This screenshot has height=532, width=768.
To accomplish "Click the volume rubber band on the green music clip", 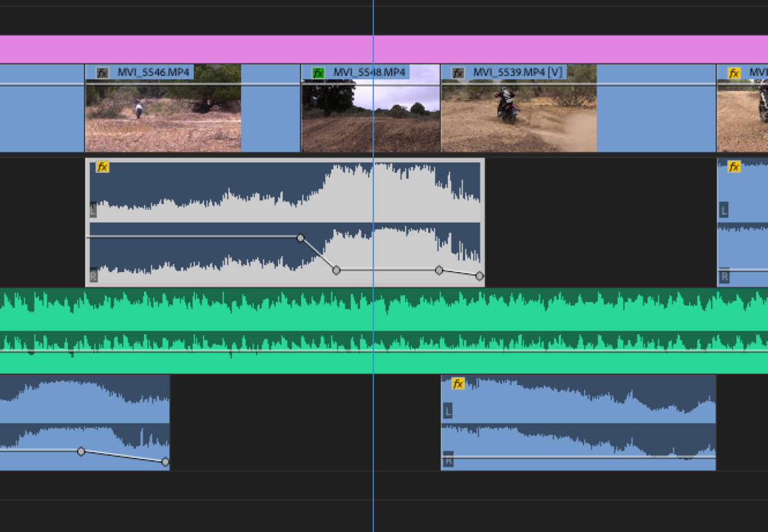I will (384, 350).
